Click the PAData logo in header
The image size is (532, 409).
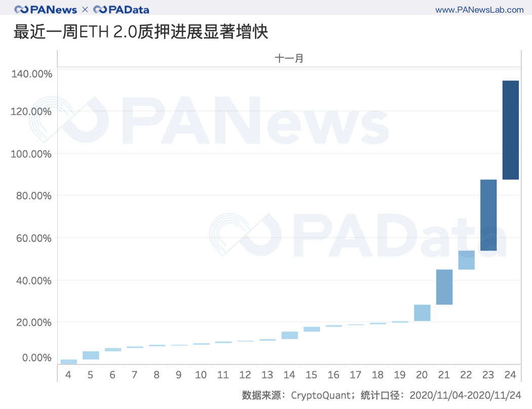(x=121, y=10)
